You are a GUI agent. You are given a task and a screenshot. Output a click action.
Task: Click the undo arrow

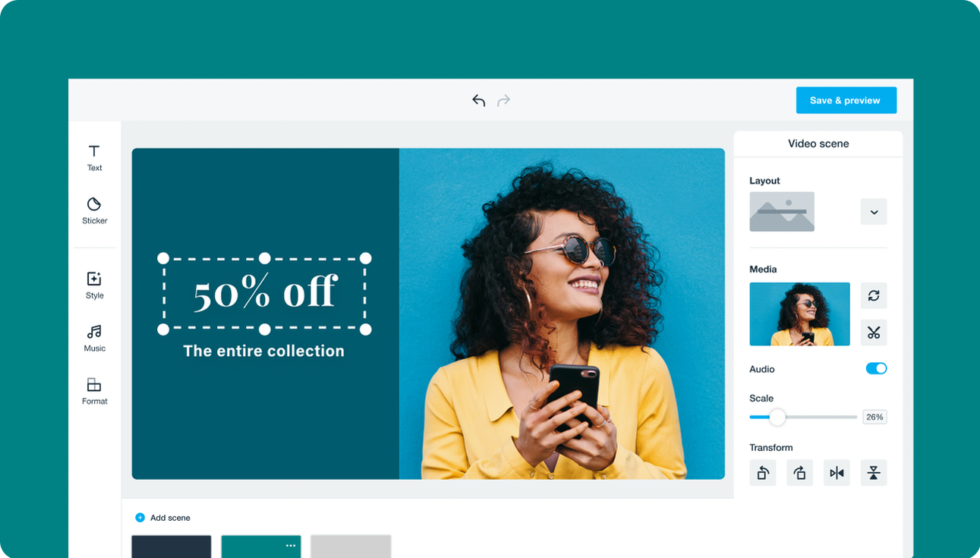tap(478, 100)
